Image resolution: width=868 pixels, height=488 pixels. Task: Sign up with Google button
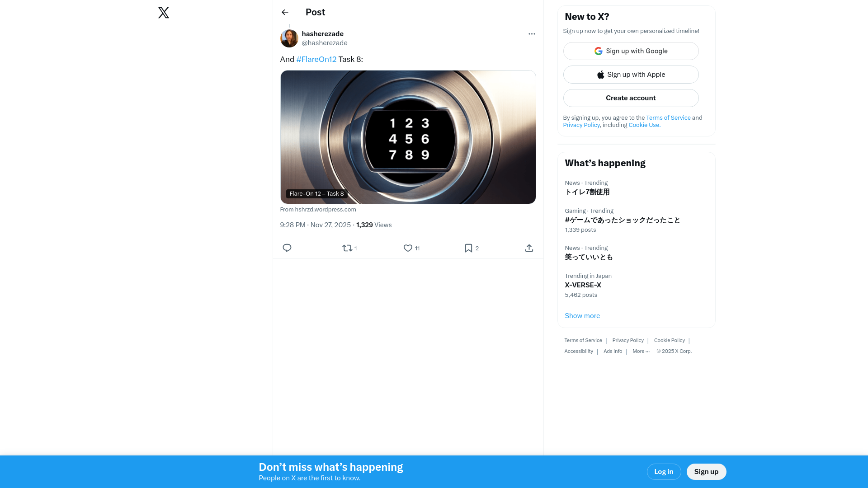click(x=631, y=51)
